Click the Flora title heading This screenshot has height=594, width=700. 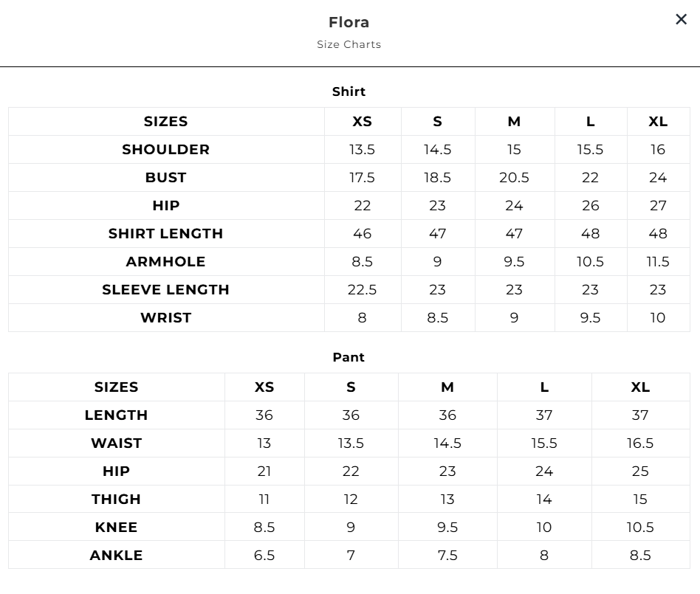pyautogui.click(x=349, y=22)
